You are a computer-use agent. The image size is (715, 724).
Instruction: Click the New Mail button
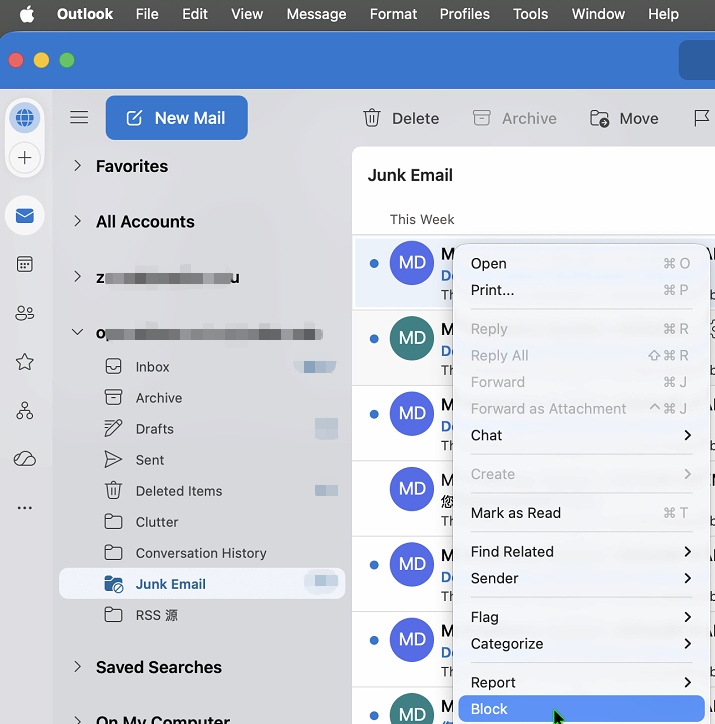pyautogui.click(x=177, y=118)
